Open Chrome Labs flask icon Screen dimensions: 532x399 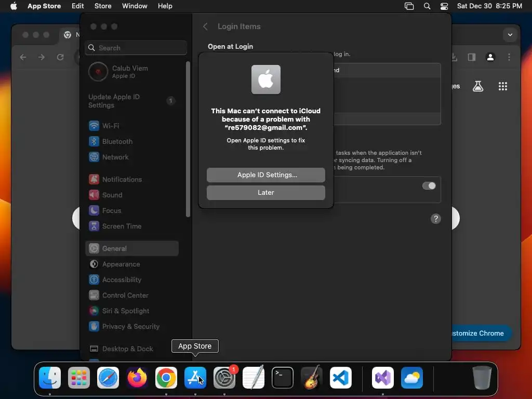coord(478,86)
